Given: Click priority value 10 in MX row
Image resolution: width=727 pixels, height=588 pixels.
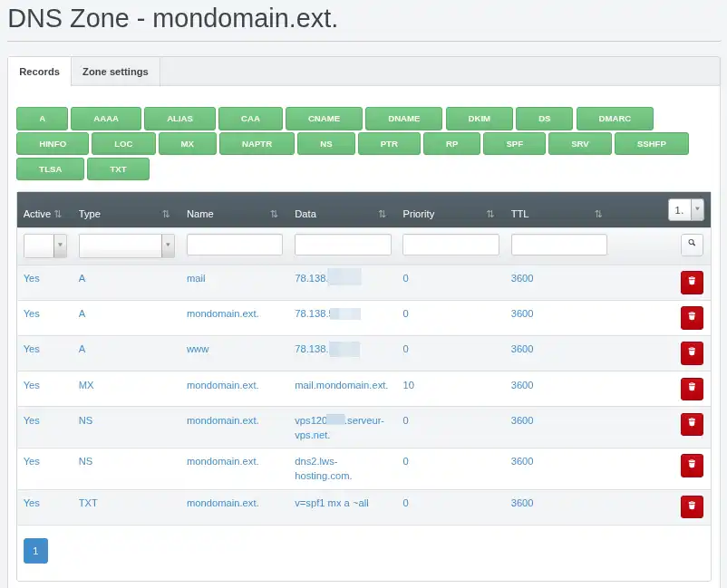Looking at the screenshot, I should tap(409, 386).
